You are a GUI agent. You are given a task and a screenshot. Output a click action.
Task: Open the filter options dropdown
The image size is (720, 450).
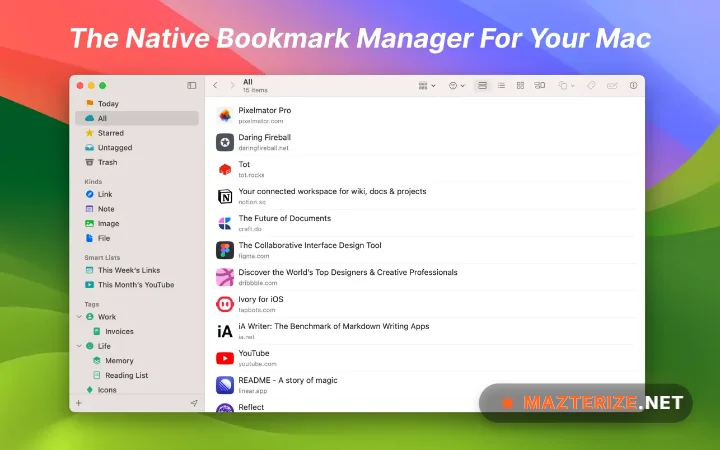[456, 85]
